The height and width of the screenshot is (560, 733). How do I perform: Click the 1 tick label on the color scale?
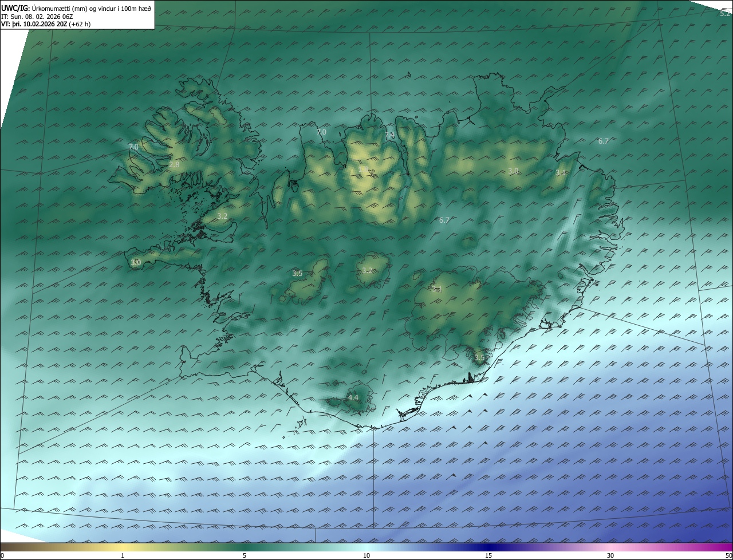coord(123,555)
